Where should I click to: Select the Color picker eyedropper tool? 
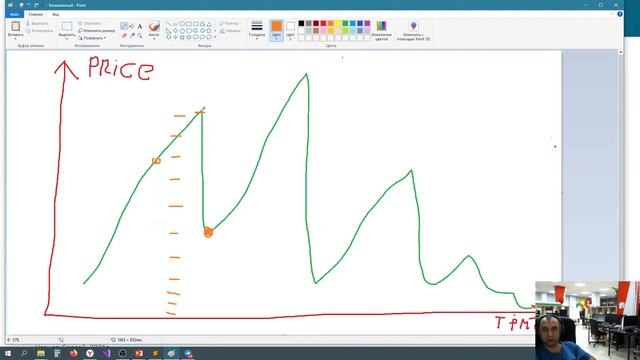132,36
